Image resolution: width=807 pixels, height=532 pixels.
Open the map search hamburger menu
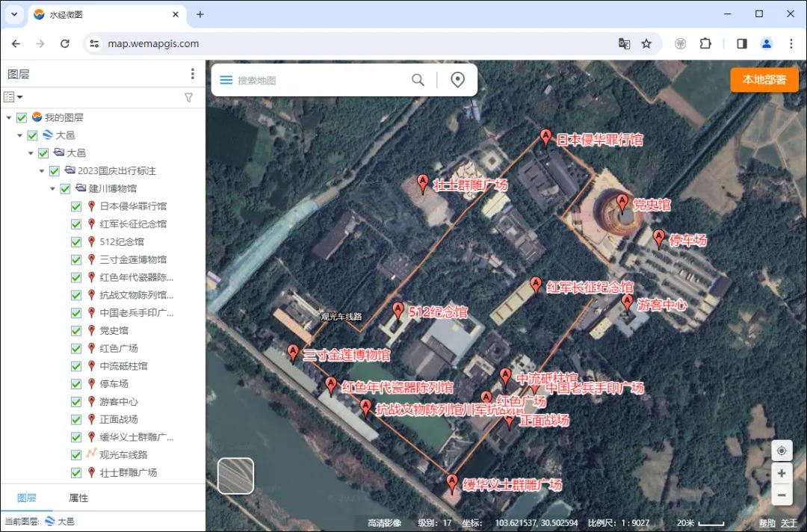click(x=226, y=80)
